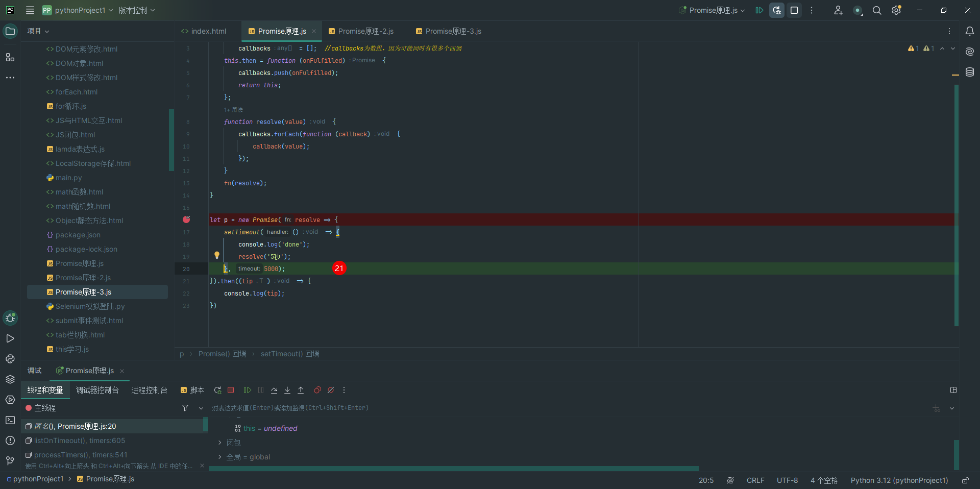Open the Structure tool window
The image size is (980, 489).
click(x=10, y=57)
